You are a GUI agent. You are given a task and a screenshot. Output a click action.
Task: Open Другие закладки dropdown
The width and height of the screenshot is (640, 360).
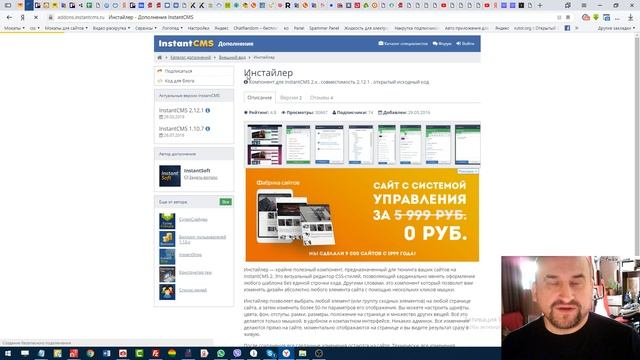[616, 28]
